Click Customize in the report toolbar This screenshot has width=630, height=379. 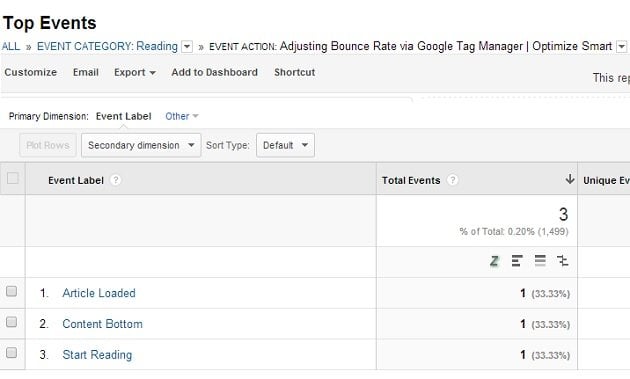pyautogui.click(x=31, y=72)
